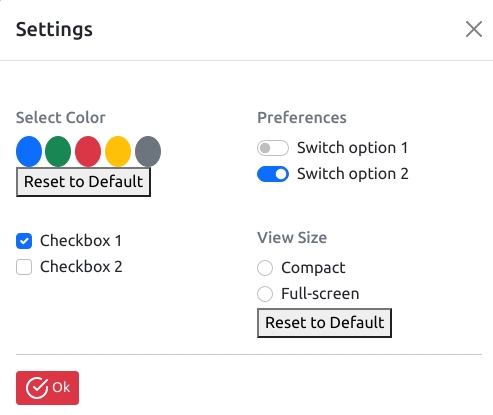Pick the blue color circle

coord(29,151)
